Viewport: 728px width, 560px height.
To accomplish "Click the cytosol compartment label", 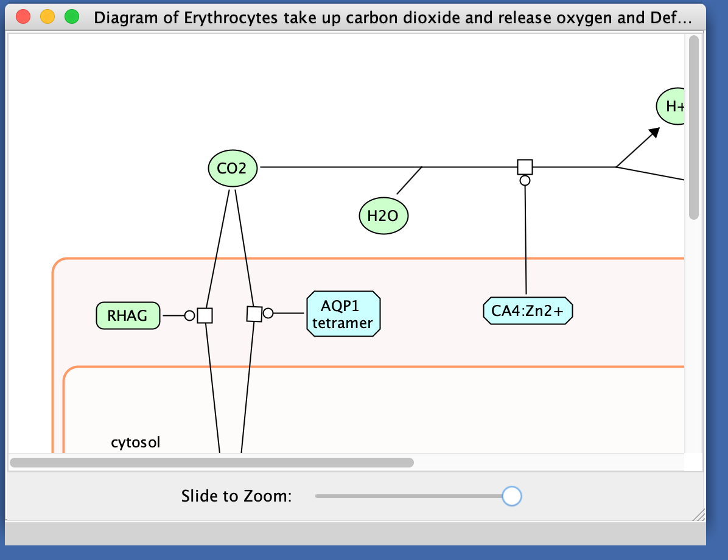I will [135, 443].
